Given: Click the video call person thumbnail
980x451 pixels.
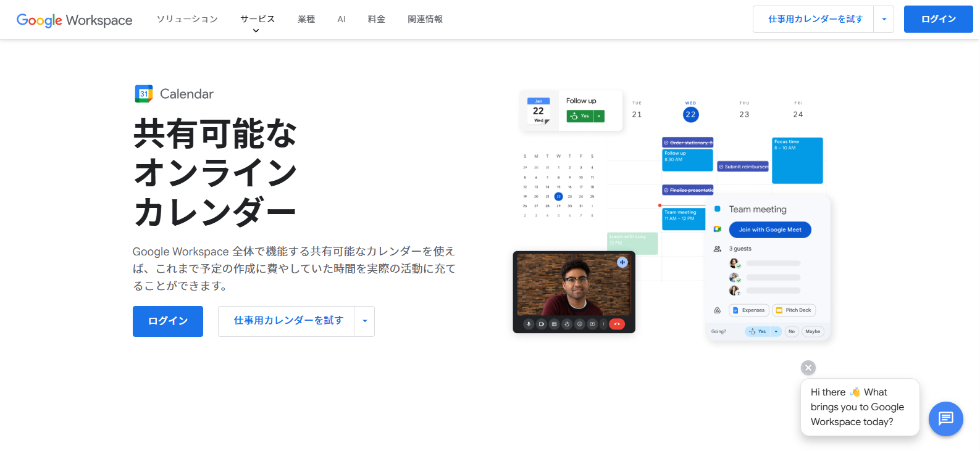Looking at the screenshot, I should pyautogui.click(x=574, y=284).
